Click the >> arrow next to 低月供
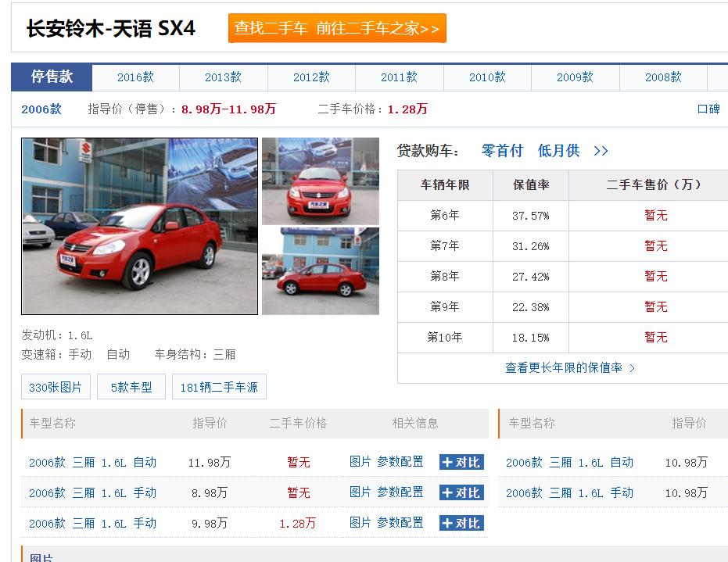The width and height of the screenshot is (728, 562). (600, 150)
